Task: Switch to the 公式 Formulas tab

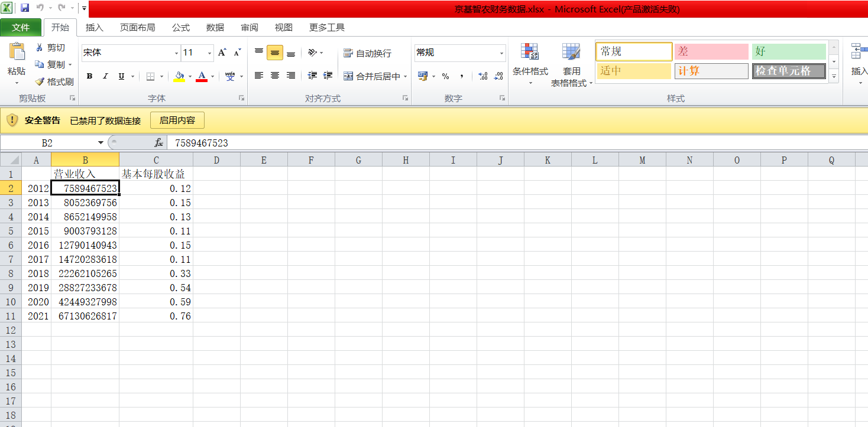Action: coord(181,27)
